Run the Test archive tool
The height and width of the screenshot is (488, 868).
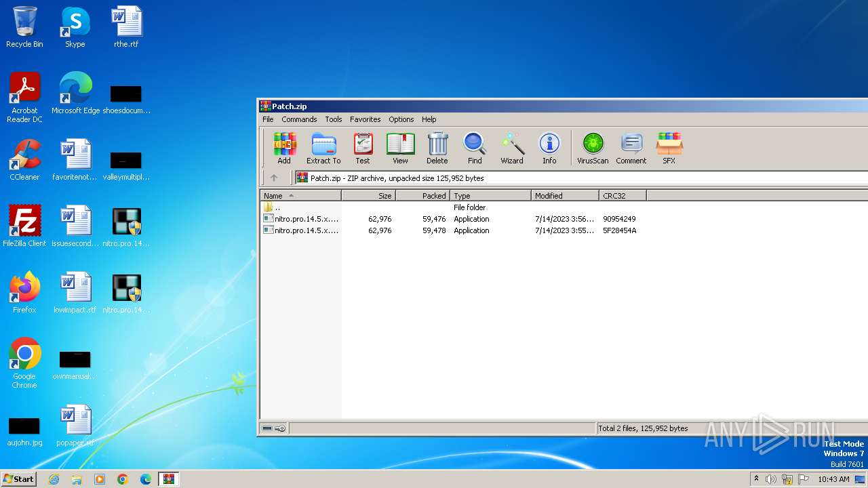pos(363,148)
